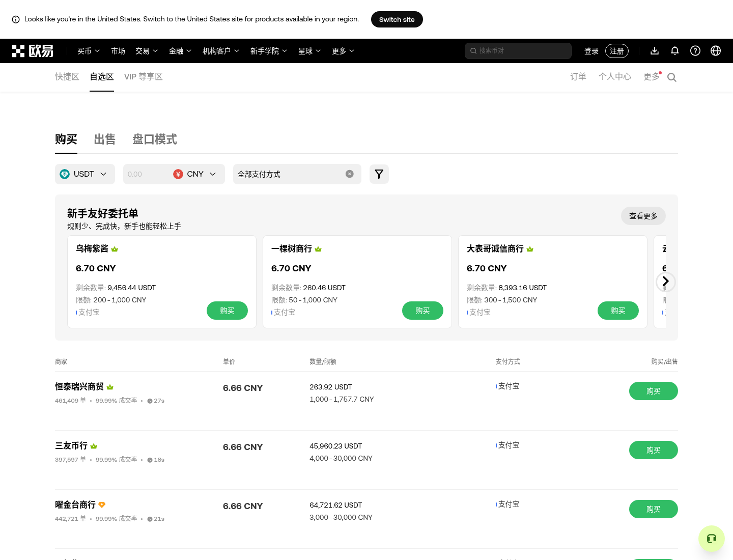The width and height of the screenshot is (733, 560).
Task: Select the 盘口模式 tab
Action: tap(155, 139)
